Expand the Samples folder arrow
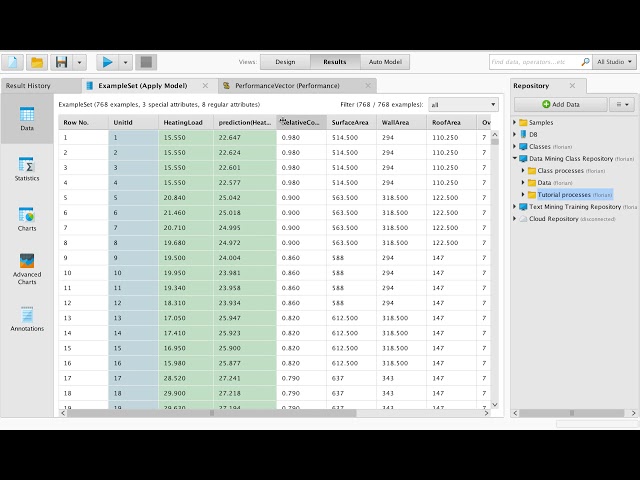 (515, 122)
